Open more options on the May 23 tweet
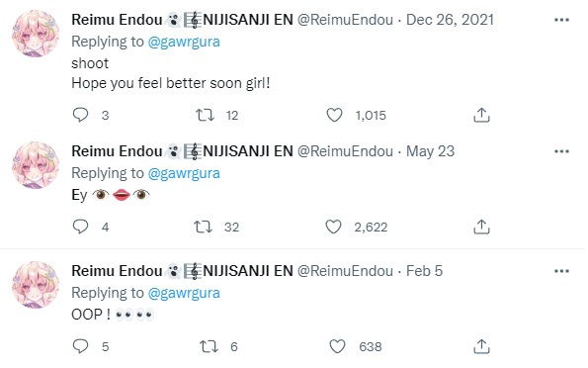588x368 pixels. 561,151
